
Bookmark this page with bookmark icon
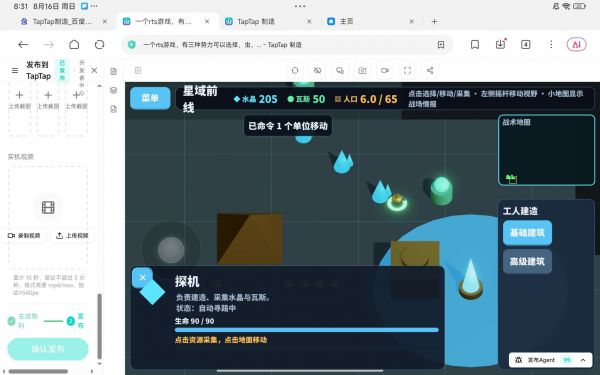[475, 45]
